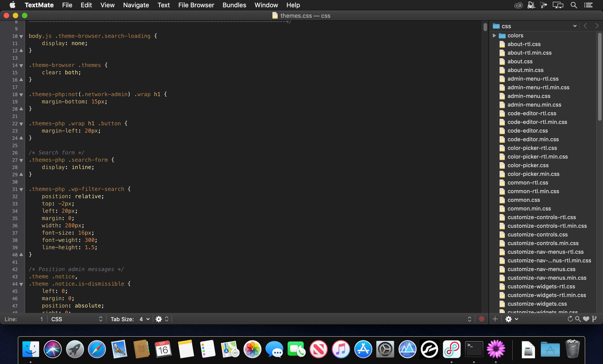Click the settings gear icon in status bar
The height and width of the screenshot is (364, 603).
158,319
